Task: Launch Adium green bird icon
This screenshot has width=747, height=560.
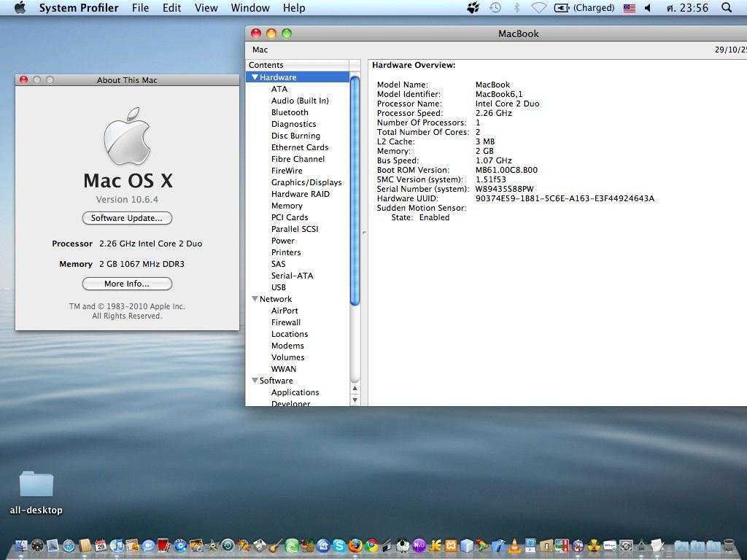Action: (x=482, y=545)
